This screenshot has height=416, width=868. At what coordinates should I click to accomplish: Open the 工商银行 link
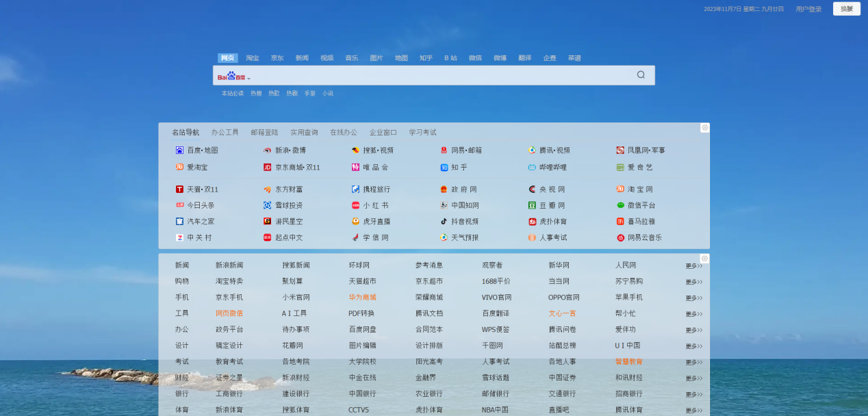(229, 393)
